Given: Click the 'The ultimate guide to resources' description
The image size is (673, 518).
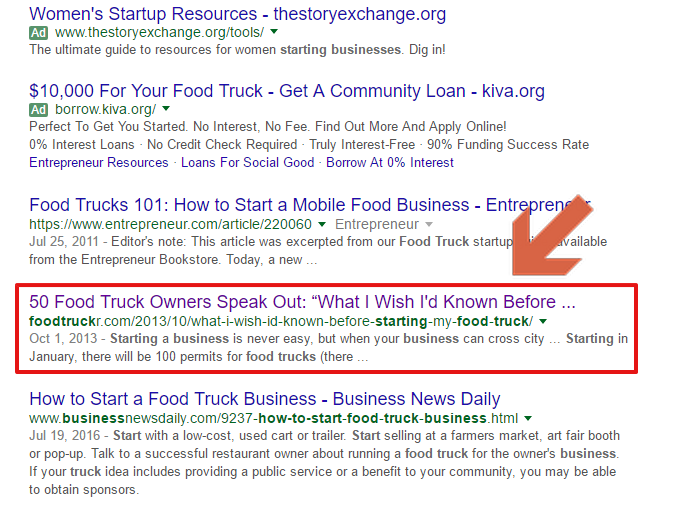Looking at the screenshot, I should [x=237, y=50].
